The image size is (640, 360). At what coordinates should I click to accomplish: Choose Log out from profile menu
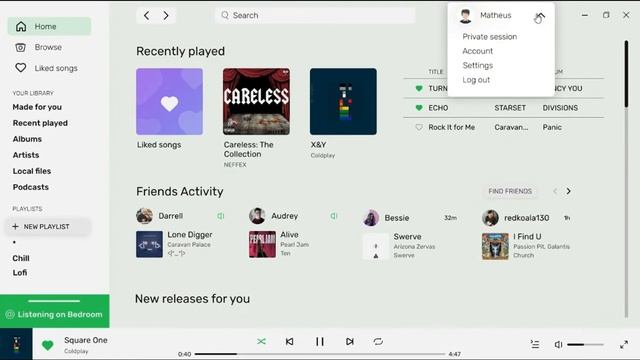coord(476,80)
